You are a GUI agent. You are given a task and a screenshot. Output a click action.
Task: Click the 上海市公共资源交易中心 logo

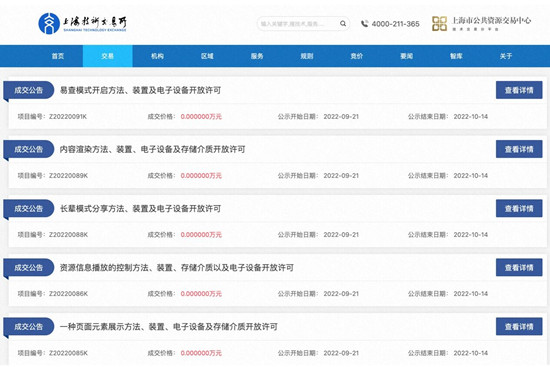click(481, 24)
